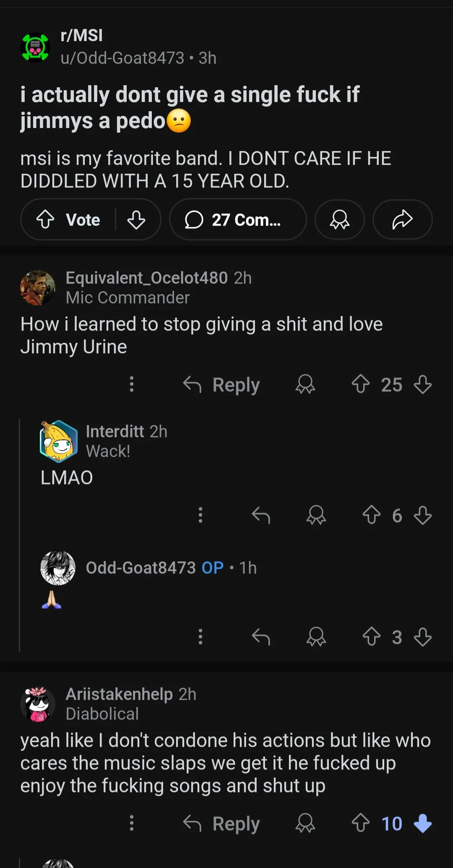Open options menu on Interditt's comment

pyautogui.click(x=200, y=515)
